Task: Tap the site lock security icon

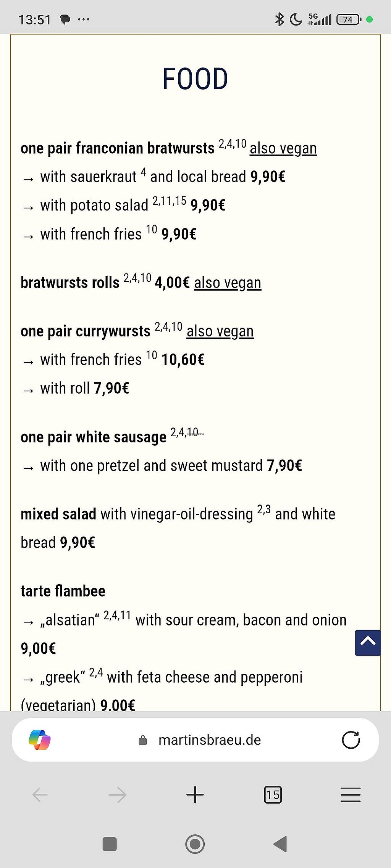Action: (143, 740)
